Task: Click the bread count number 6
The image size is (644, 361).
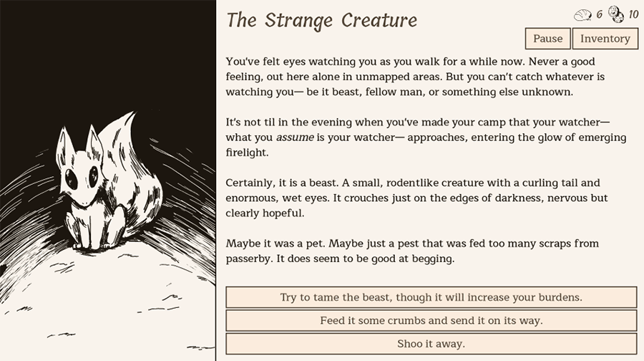Action: [599, 14]
